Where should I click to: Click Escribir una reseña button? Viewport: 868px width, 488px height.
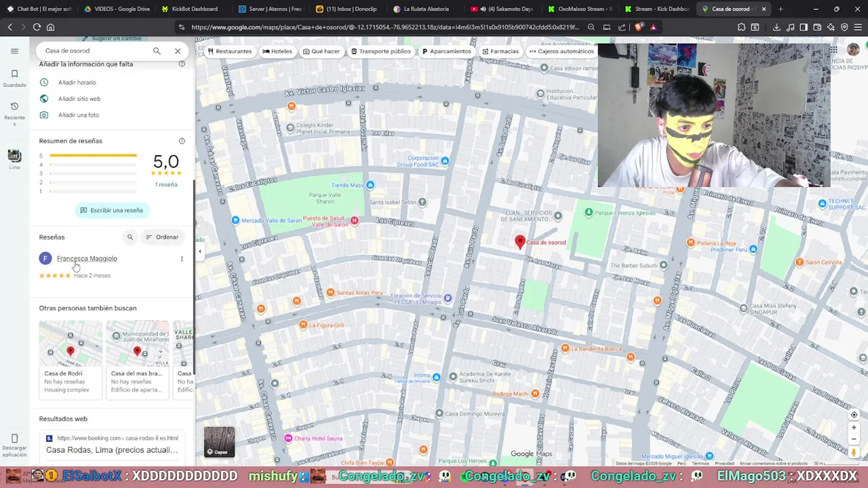pos(112,210)
